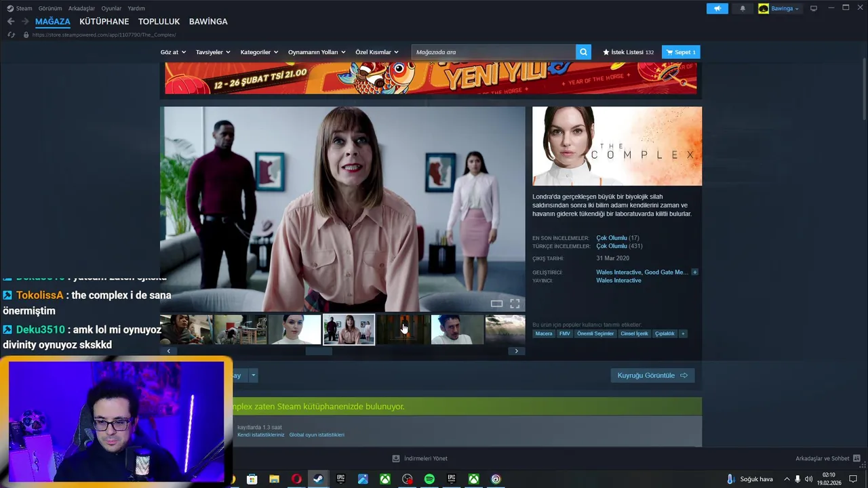Viewport: 868px width, 488px height.
Task: Click the Kendi istatistikleriniz link
Action: (x=260, y=434)
